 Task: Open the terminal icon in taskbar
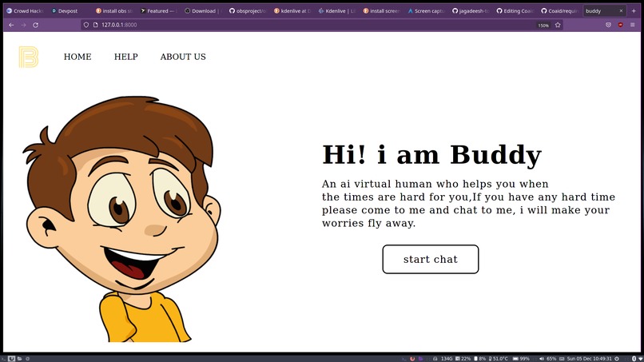pyautogui.click(x=3, y=359)
